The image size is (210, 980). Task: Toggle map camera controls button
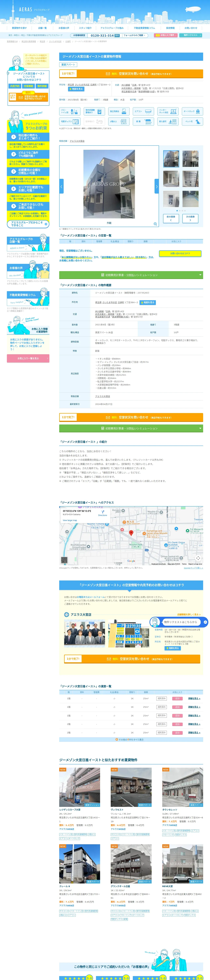tap(198, 558)
